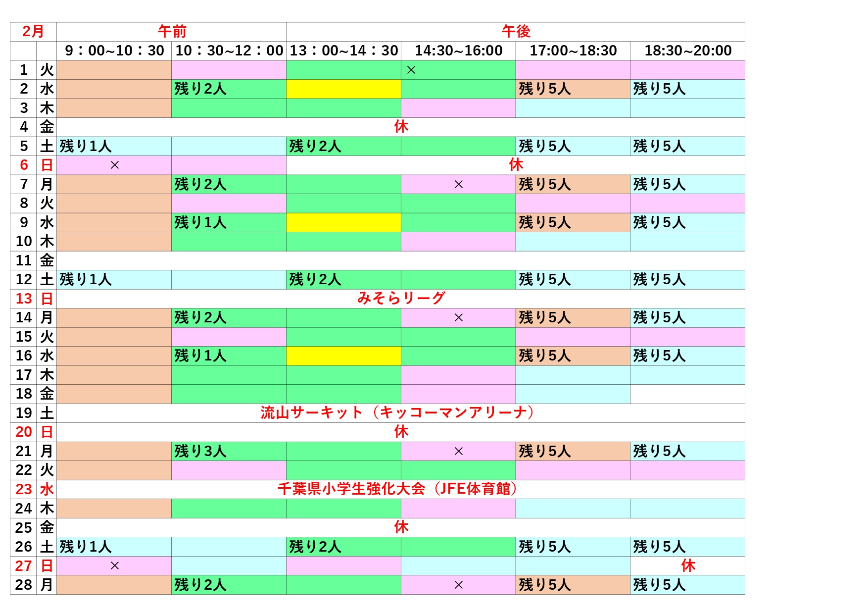Screen dimensions: 868x614
Task: Click the red date 13 日
Action: (34, 299)
